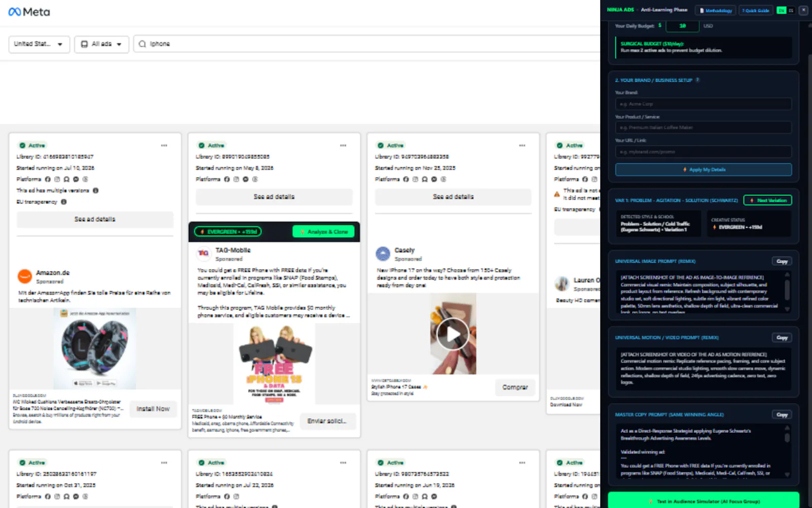The image size is (812, 508).
Task: See ad details for Jul 10 ad
Action: (95, 219)
